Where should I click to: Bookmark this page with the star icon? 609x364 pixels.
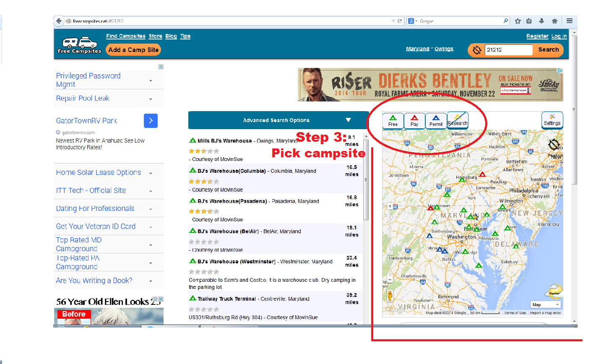[x=518, y=21]
